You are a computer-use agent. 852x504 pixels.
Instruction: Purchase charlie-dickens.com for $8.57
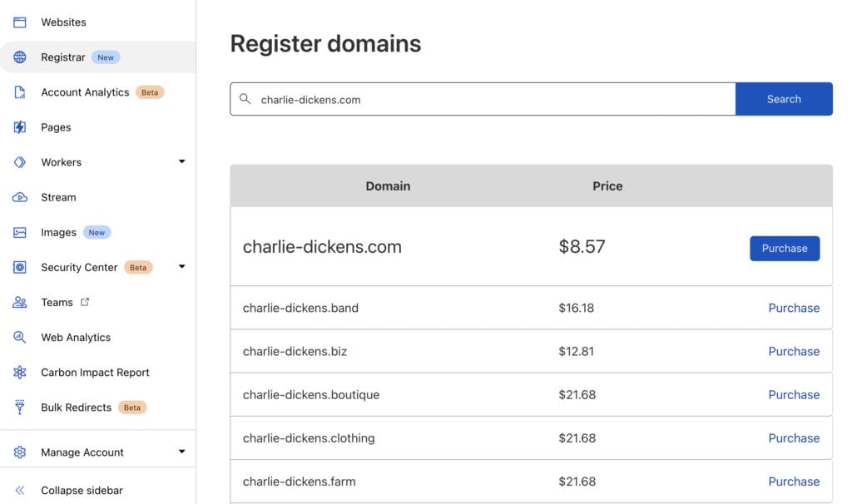click(x=784, y=247)
